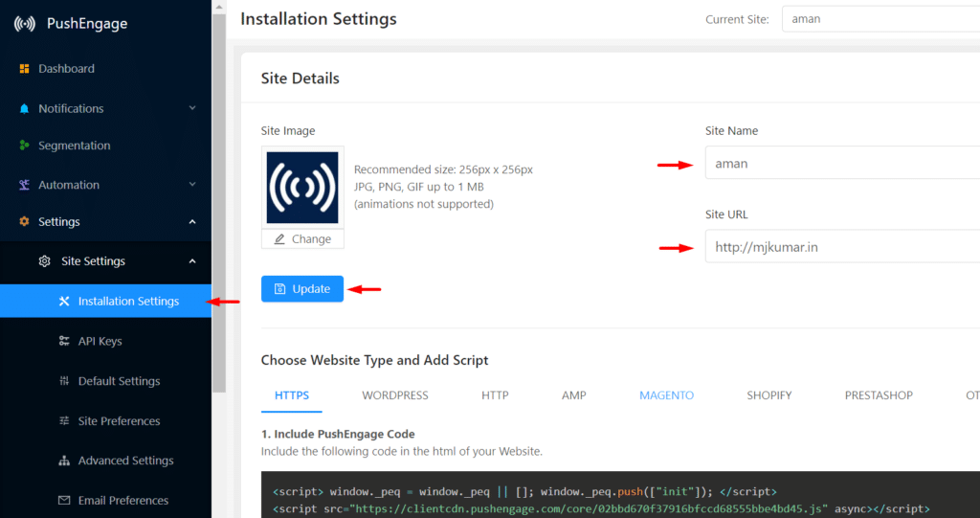Click the 'Installation Settings' page title
Image resolution: width=980 pixels, height=518 pixels.
[x=319, y=19]
